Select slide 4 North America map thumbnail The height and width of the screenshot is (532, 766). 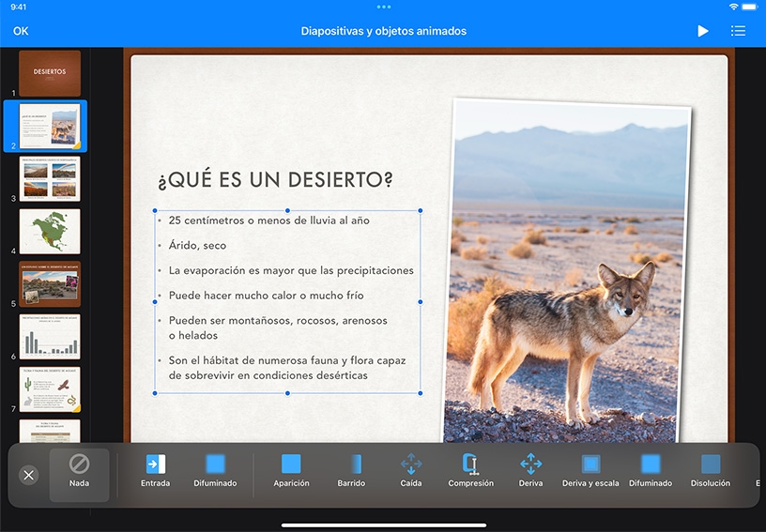pyautogui.click(x=50, y=232)
